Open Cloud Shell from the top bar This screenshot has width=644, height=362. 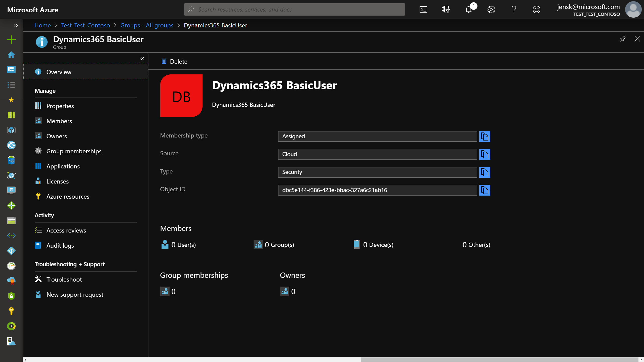(x=423, y=10)
